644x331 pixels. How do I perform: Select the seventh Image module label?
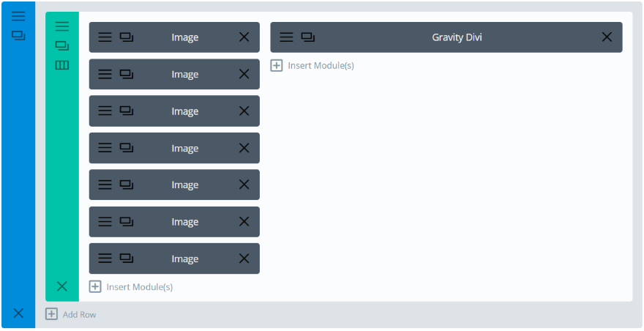pyautogui.click(x=184, y=259)
